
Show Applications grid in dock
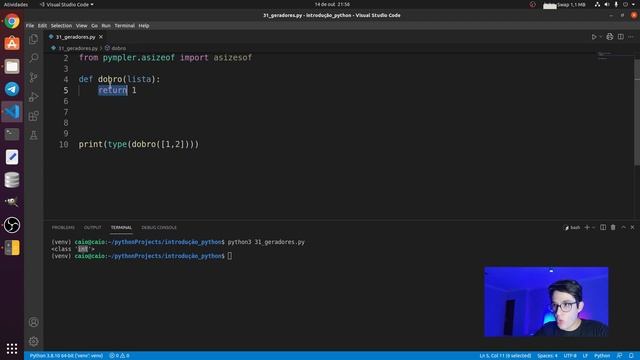12,348
